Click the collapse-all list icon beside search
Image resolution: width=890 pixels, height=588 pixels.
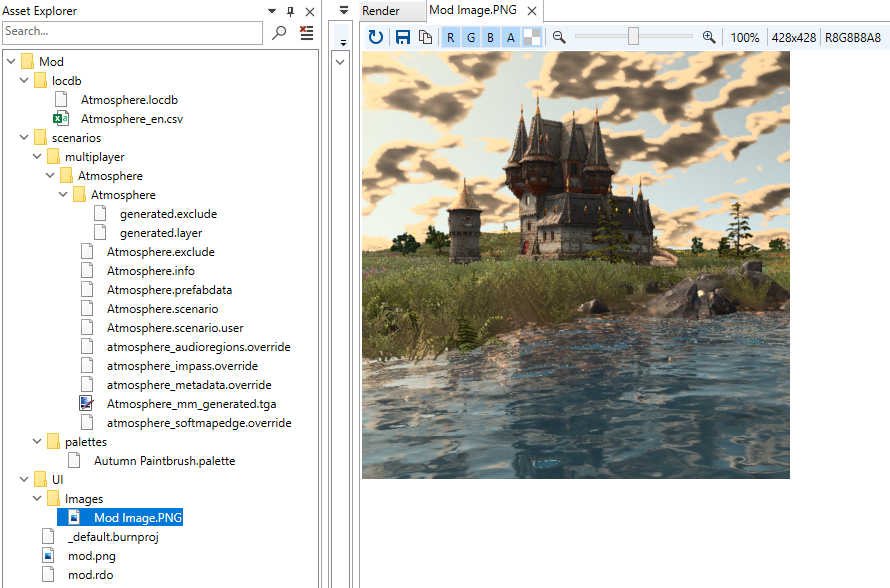point(307,33)
